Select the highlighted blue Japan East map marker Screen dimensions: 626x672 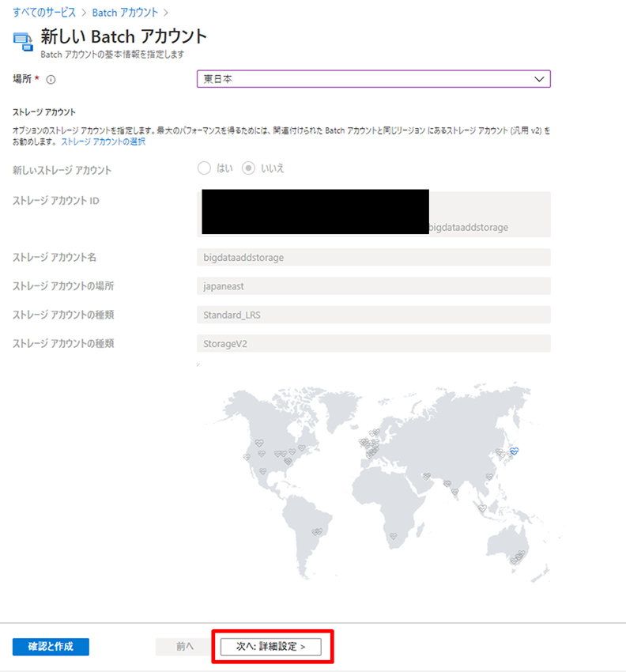[514, 451]
